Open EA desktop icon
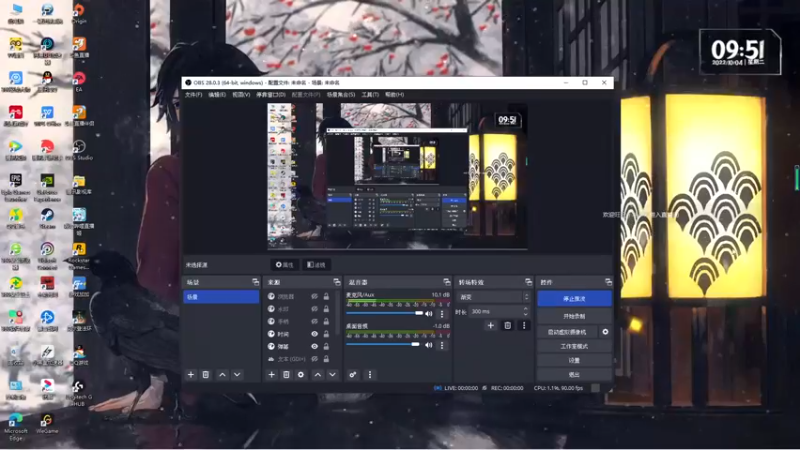Screen dimensions: 800x450 click(79, 82)
